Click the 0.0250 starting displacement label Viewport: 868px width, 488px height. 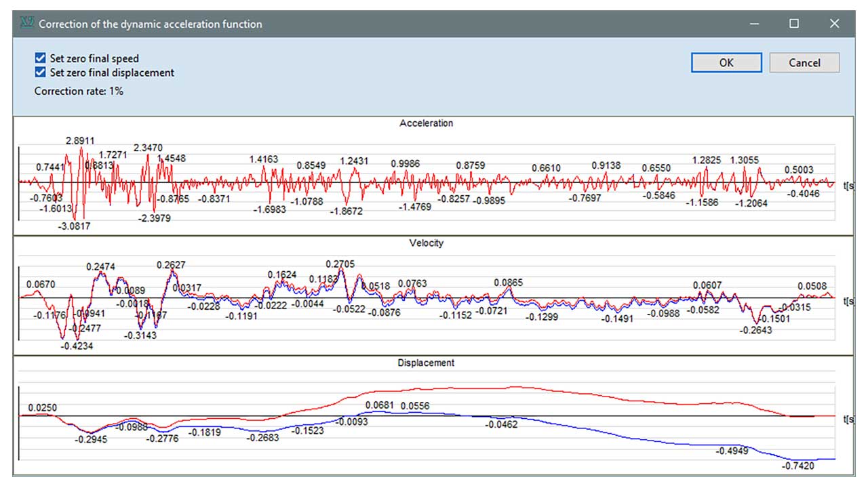42,407
